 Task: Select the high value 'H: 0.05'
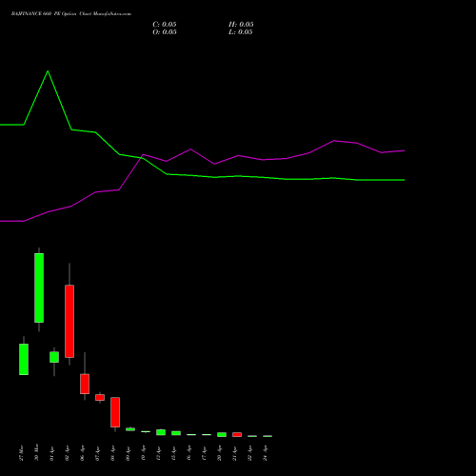(x=241, y=25)
